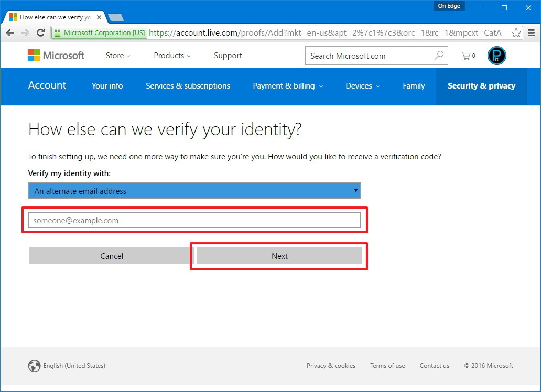Open the Privacy & cookies link
The height and width of the screenshot is (392, 541).
331,366
